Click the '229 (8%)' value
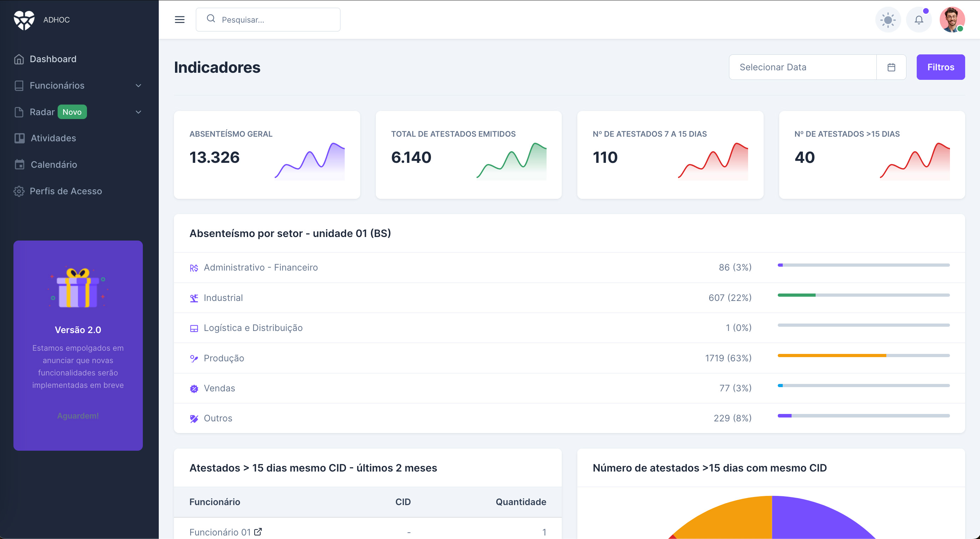The image size is (980, 539). click(732, 418)
